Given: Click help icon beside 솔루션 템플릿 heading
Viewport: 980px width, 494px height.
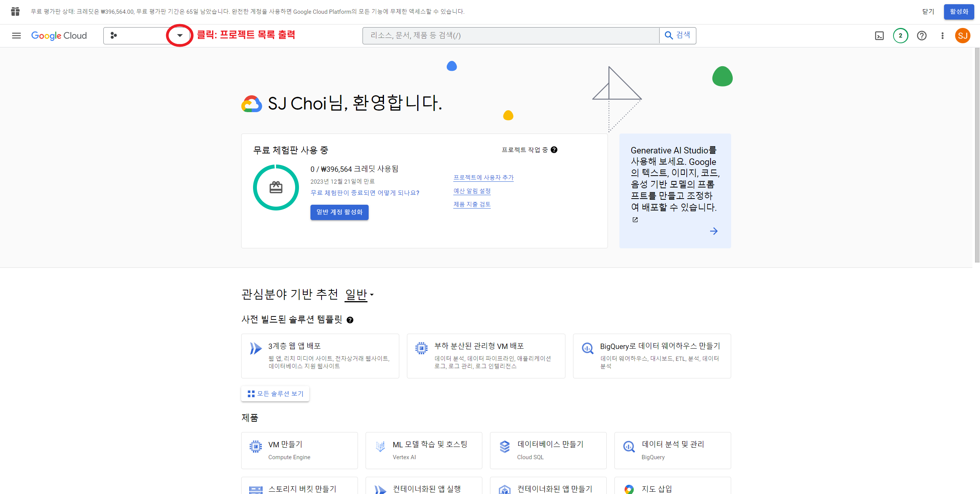Looking at the screenshot, I should point(350,320).
